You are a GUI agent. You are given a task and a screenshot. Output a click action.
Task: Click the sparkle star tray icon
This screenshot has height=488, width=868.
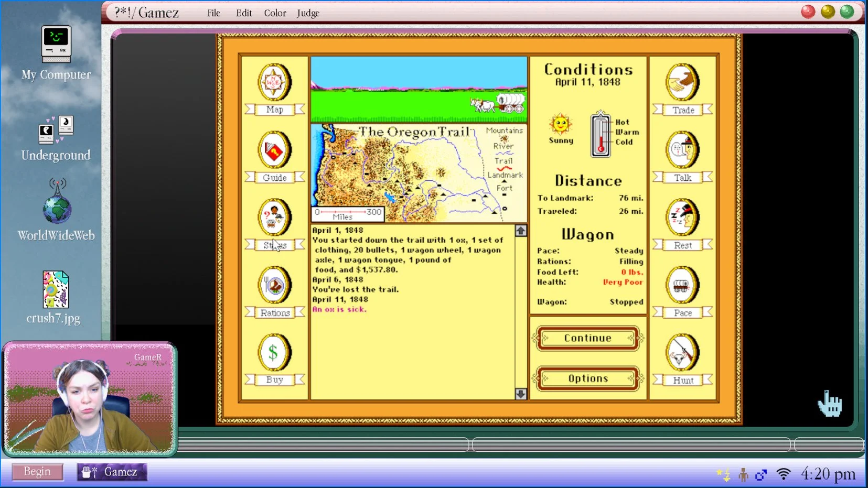coord(724,475)
